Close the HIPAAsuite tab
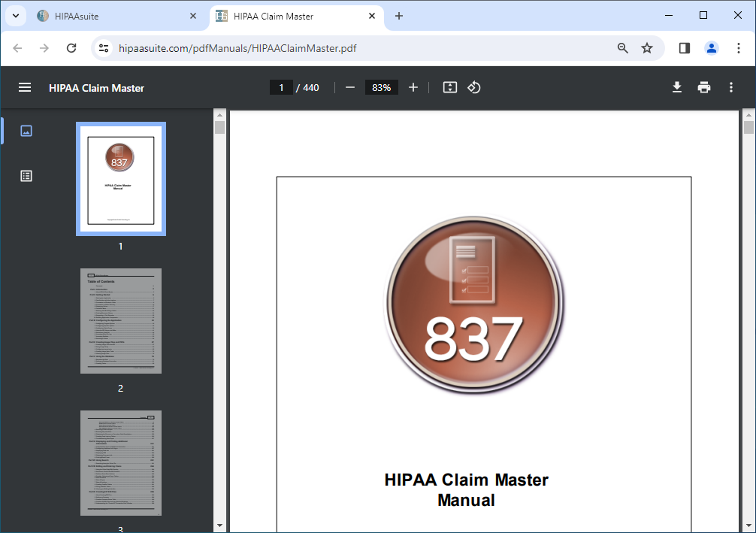Viewport: 756px width, 533px height. coord(193,16)
